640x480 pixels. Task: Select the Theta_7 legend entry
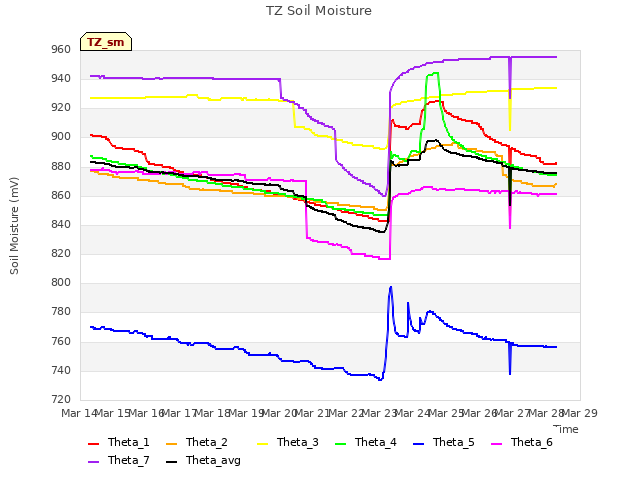[119, 460]
